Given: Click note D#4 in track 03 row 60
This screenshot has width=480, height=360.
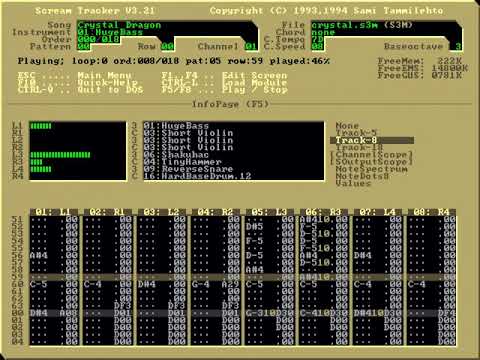Looking at the screenshot, I should [x=147, y=284].
